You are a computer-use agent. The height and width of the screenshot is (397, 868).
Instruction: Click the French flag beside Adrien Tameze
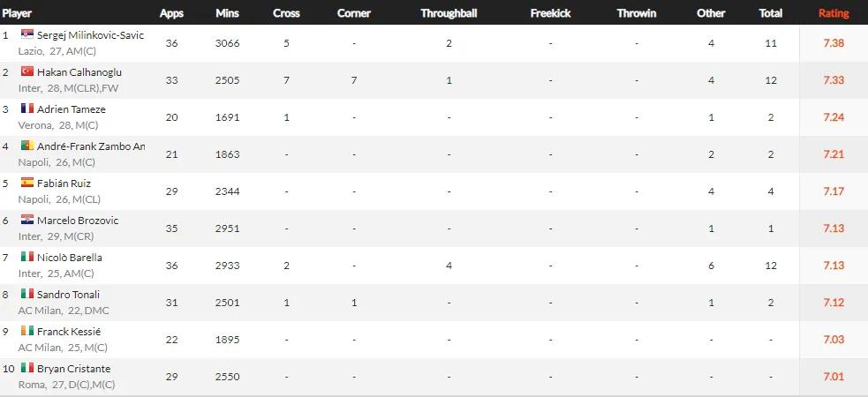(x=26, y=109)
